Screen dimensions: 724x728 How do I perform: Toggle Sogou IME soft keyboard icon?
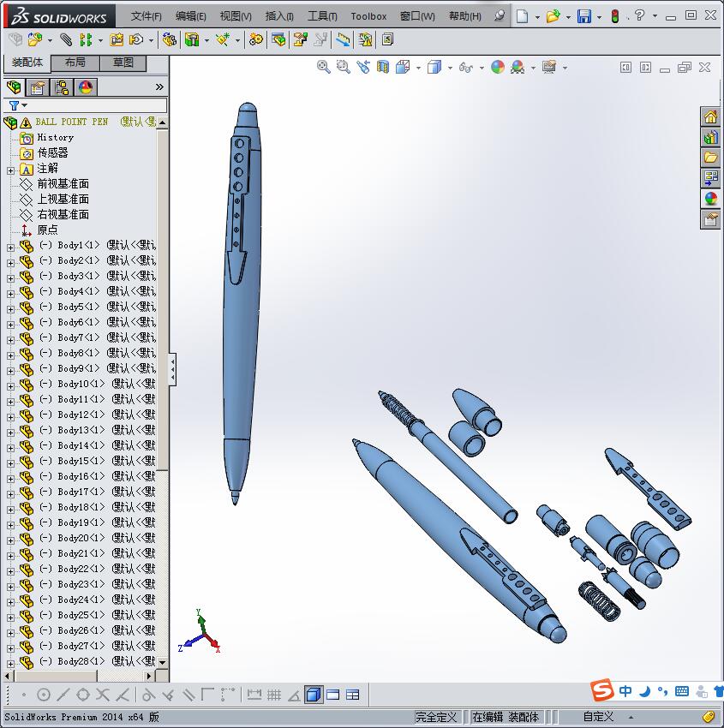coord(682,691)
